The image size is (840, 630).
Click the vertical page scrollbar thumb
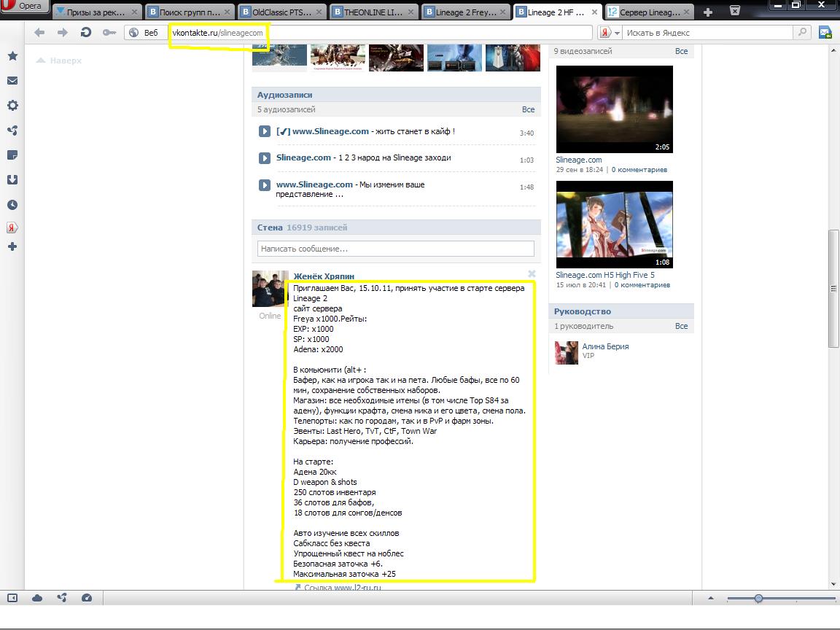tap(833, 288)
